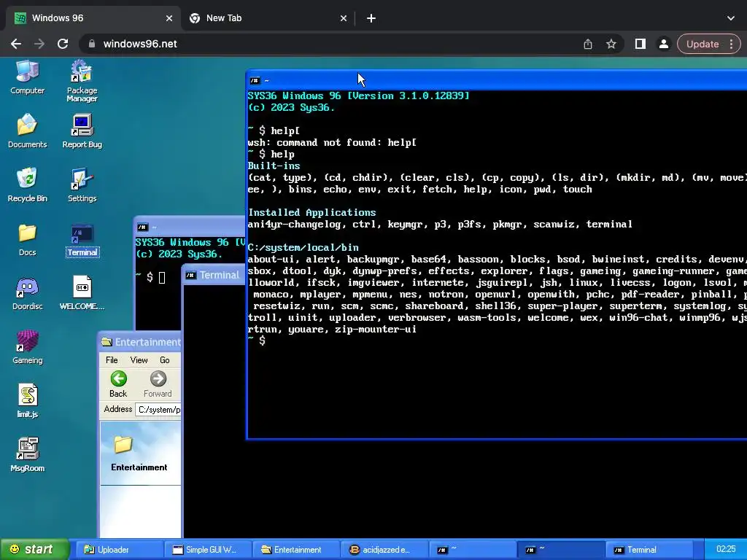
Task: Open the Settings desktop shortcut
Action: pos(82,184)
